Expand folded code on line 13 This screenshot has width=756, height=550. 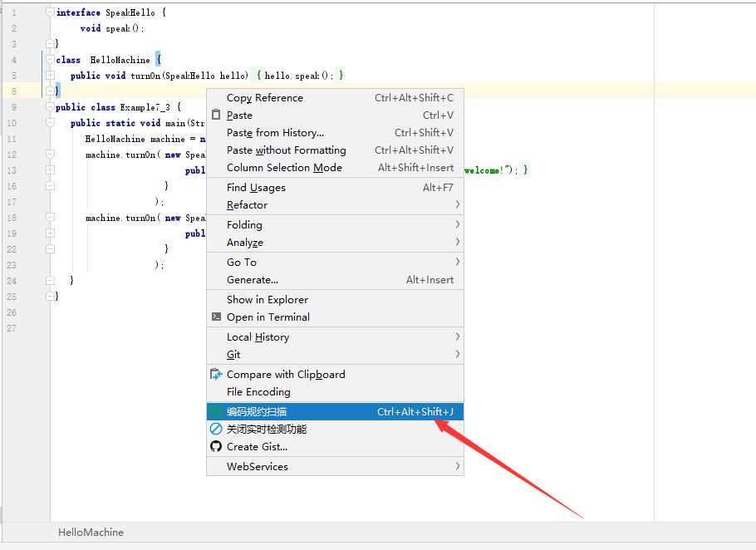[50, 169]
